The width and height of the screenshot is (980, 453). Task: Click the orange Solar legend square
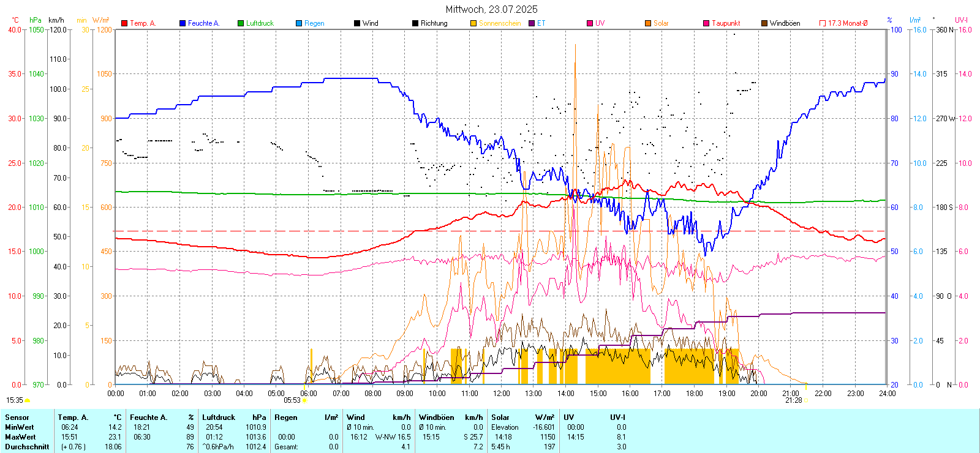pos(648,23)
